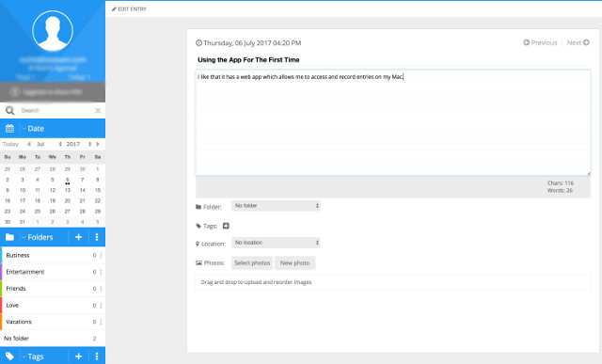This screenshot has width=602, height=364.
Task: Select July 6 in the calendar
Action: (x=67, y=180)
